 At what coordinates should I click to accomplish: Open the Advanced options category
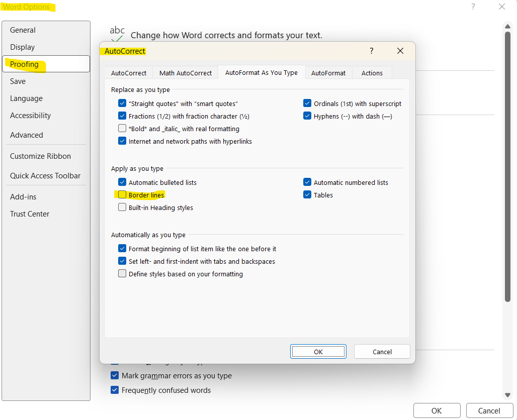pos(46,135)
